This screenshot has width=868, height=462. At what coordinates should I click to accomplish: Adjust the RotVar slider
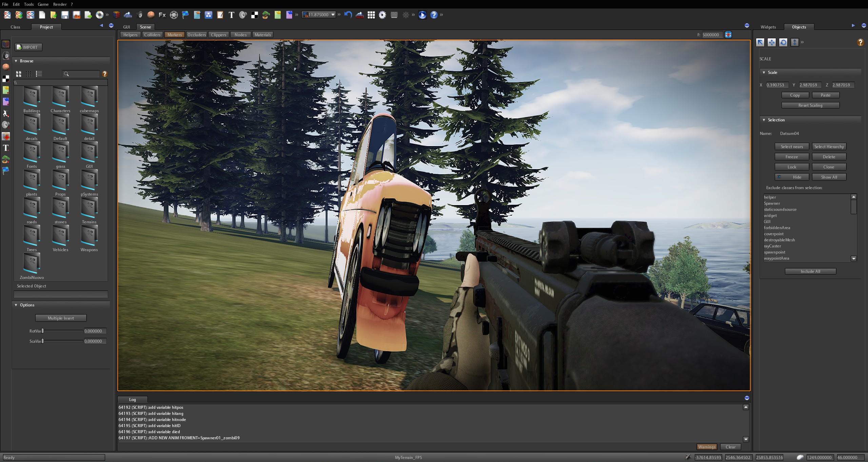pos(43,331)
